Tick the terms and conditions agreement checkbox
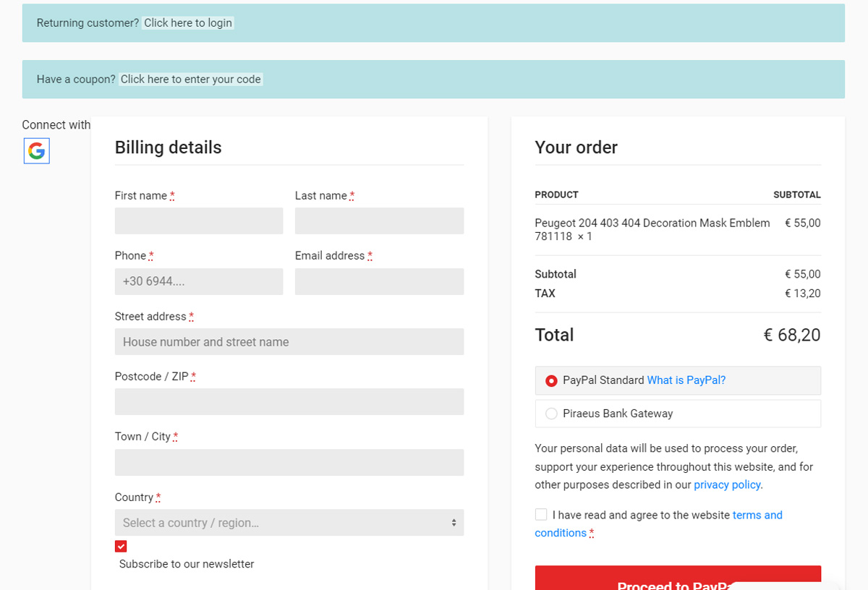 tap(541, 515)
